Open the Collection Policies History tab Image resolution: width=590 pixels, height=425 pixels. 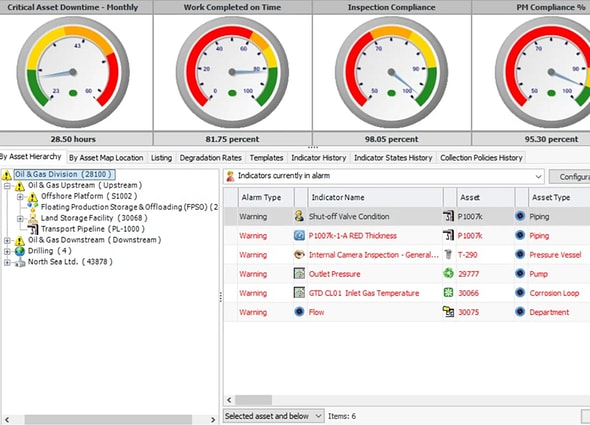[x=481, y=158]
